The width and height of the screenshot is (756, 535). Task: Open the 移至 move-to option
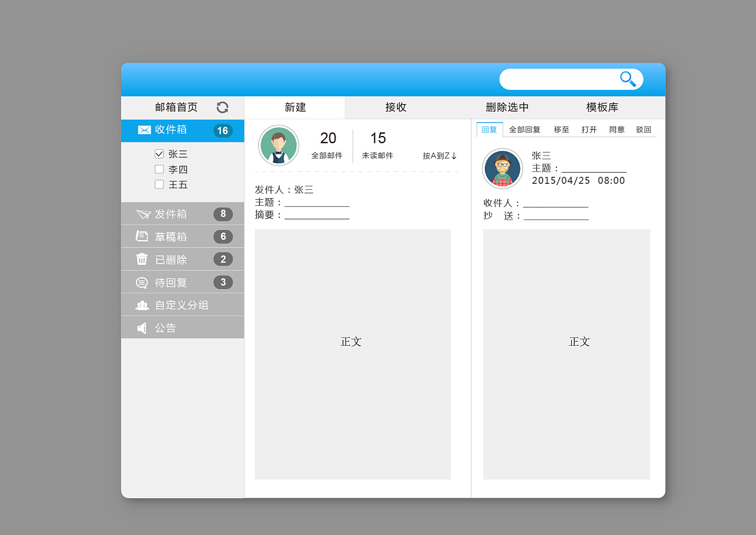pos(561,129)
